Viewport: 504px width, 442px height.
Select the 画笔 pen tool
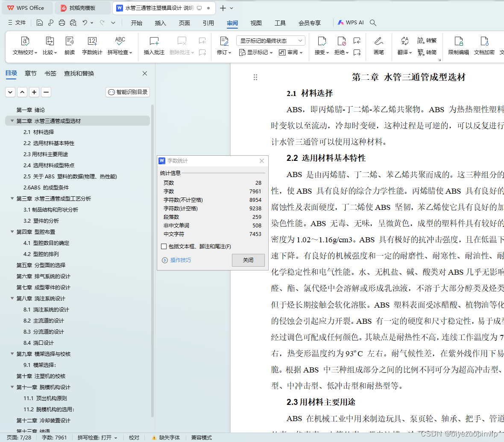click(379, 46)
